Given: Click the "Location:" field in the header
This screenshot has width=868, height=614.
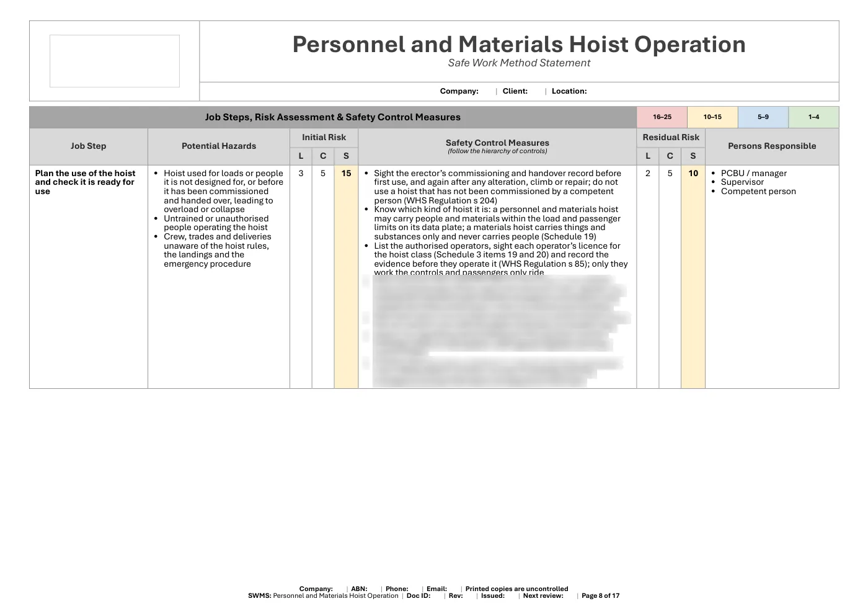Looking at the screenshot, I should (x=569, y=91).
